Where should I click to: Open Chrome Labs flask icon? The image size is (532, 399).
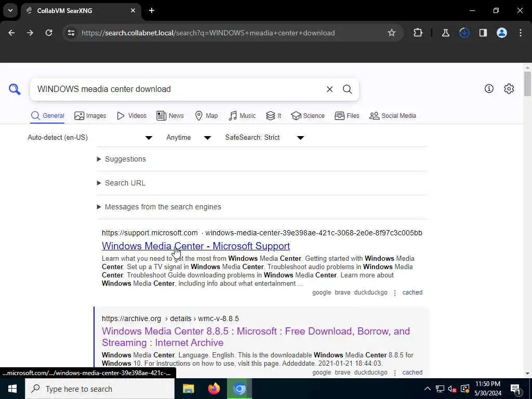click(445, 33)
